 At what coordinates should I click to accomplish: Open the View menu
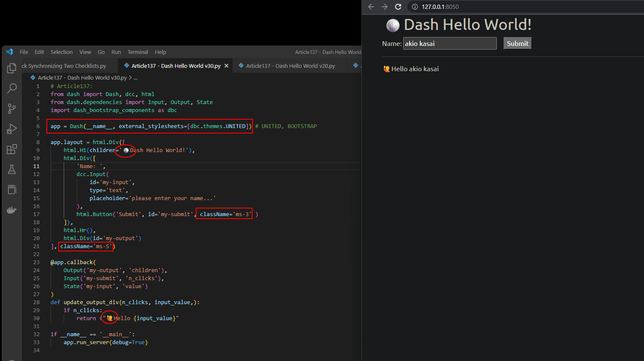(x=85, y=52)
